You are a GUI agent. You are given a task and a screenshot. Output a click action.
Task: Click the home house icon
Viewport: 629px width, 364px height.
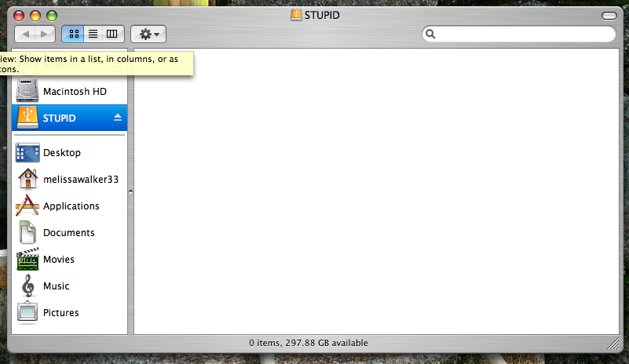tap(27, 179)
